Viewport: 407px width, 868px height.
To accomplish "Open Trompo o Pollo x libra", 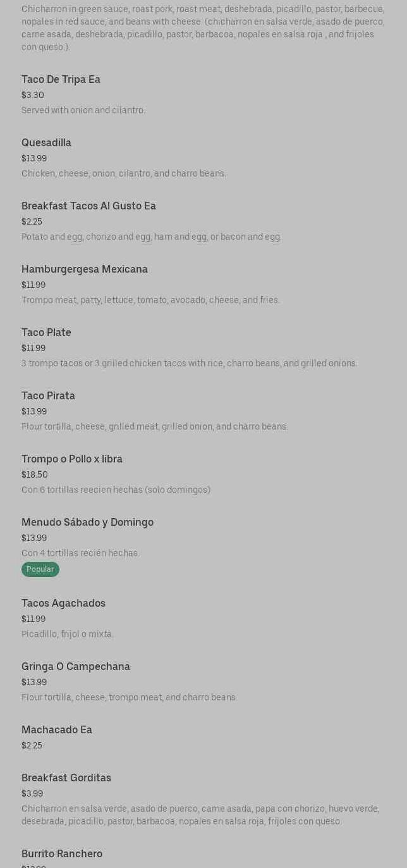I will coord(72,459).
